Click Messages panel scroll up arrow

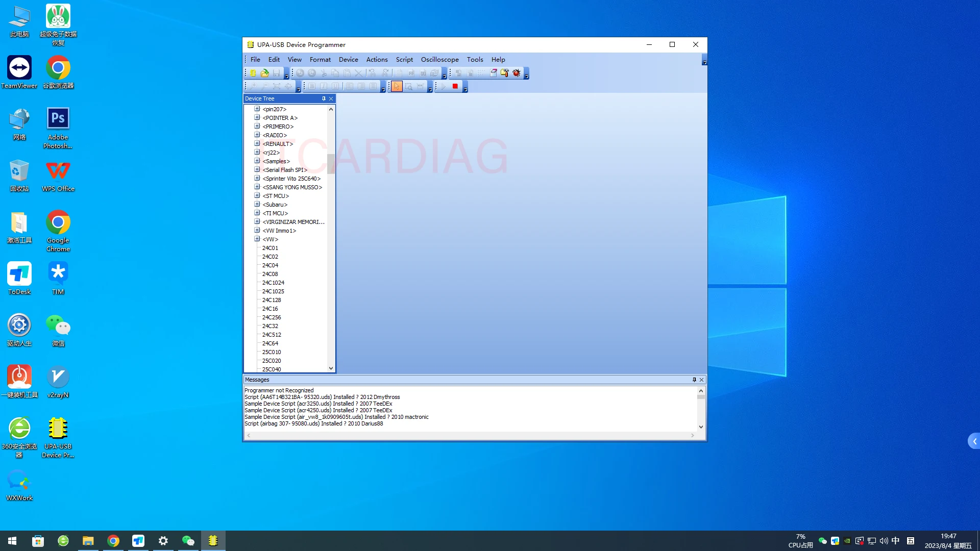[701, 391]
